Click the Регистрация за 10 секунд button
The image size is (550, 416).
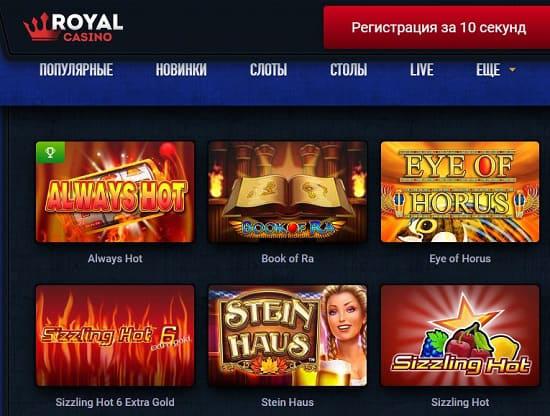pyautogui.click(x=437, y=27)
